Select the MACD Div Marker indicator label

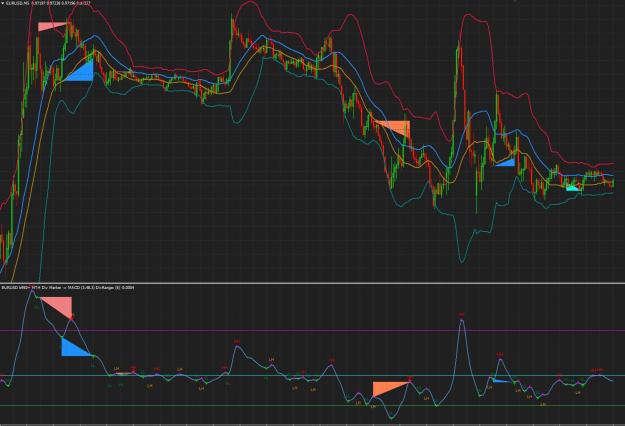coord(68,287)
